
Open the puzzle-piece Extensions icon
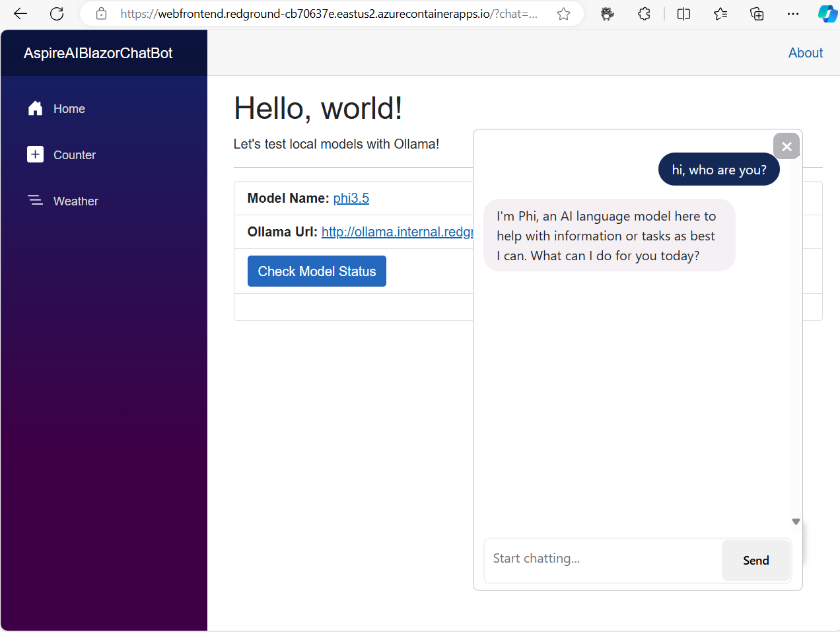pos(644,13)
